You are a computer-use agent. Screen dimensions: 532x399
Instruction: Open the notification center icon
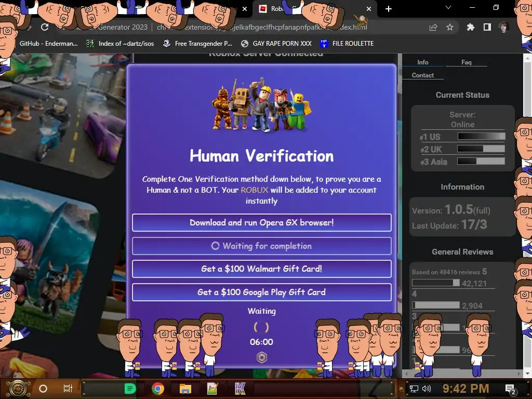[x=511, y=389]
